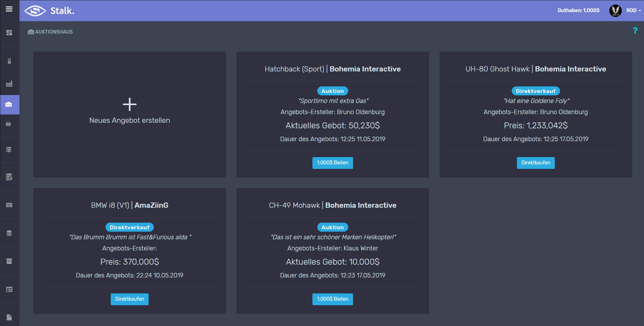This screenshot has width=644, height=326.
Task: Open the phone icon in sidebar
Action: pos(9,61)
